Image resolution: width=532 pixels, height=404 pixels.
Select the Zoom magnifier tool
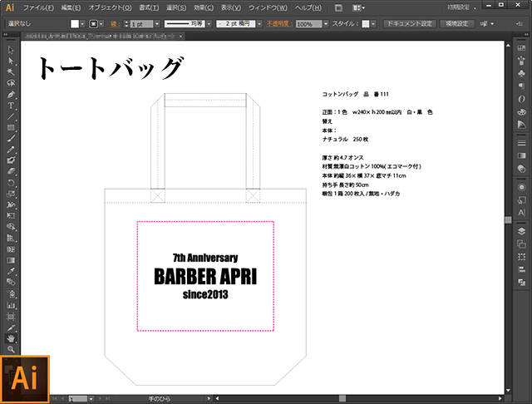pos(11,349)
